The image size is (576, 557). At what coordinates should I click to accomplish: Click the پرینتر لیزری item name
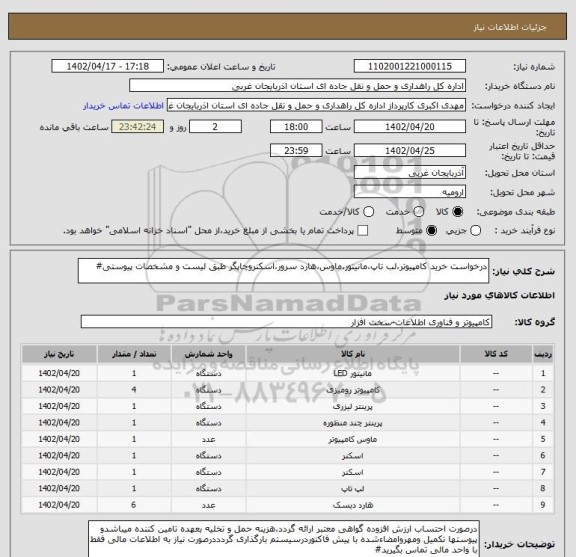(x=353, y=406)
